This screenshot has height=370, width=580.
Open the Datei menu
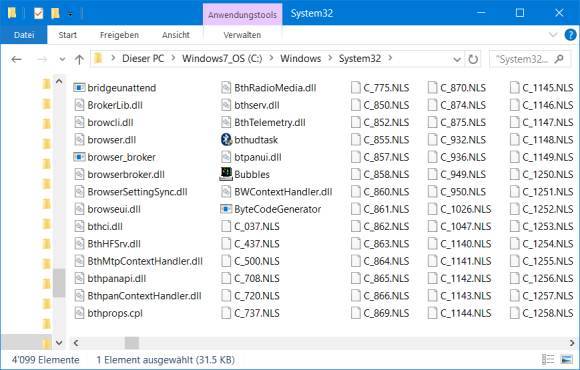pyautogui.click(x=24, y=35)
